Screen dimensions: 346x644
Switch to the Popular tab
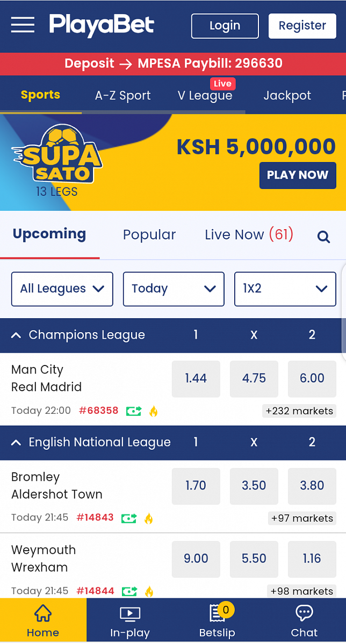pos(149,235)
